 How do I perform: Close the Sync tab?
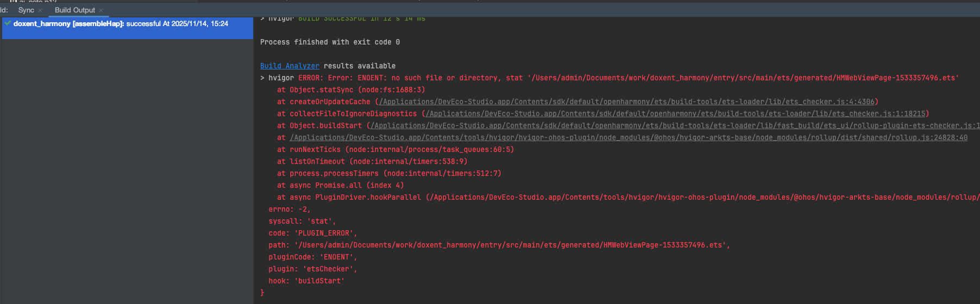coord(40,10)
